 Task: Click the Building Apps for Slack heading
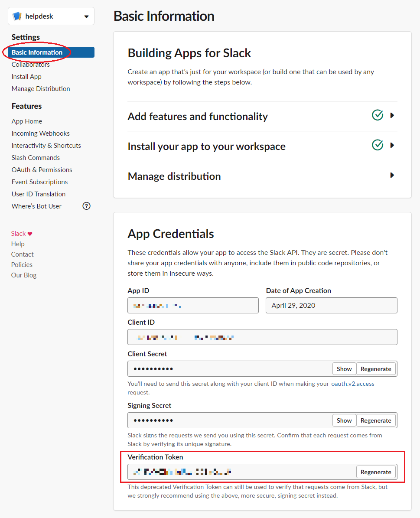click(189, 53)
